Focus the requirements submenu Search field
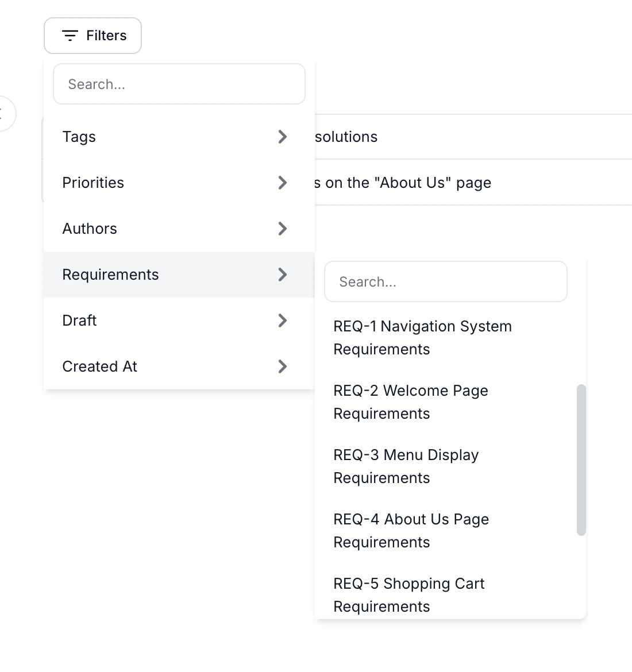The height and width of the screenshot is (672, 632). coord(446,281)
